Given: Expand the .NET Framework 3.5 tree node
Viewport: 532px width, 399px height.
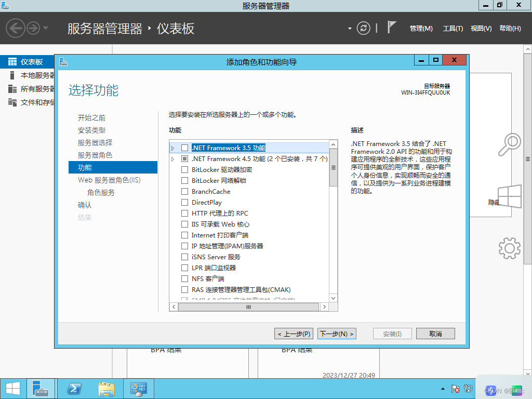Looking at the screenshot, I should tap(173, 148).
